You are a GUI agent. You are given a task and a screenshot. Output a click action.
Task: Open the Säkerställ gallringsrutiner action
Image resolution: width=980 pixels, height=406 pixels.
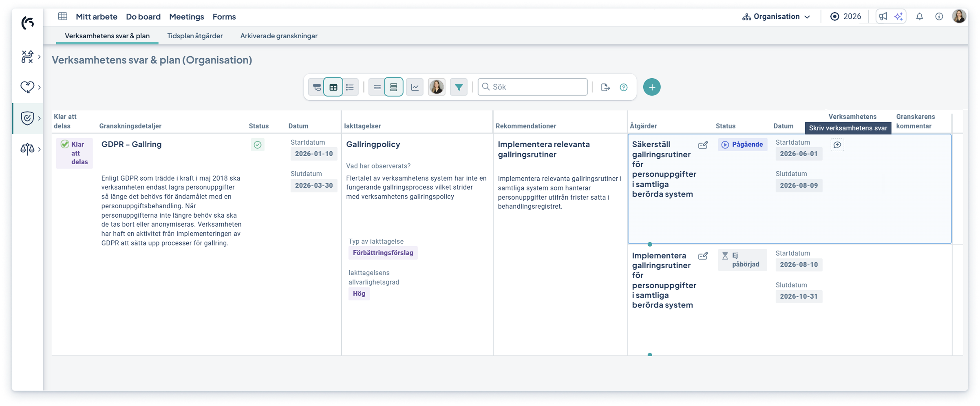tap(664, 169)
